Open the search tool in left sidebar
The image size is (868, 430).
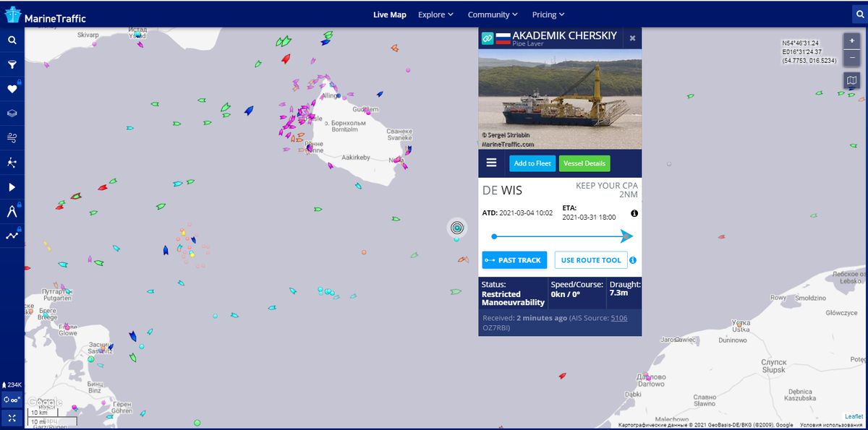click(x=12, y=40)
